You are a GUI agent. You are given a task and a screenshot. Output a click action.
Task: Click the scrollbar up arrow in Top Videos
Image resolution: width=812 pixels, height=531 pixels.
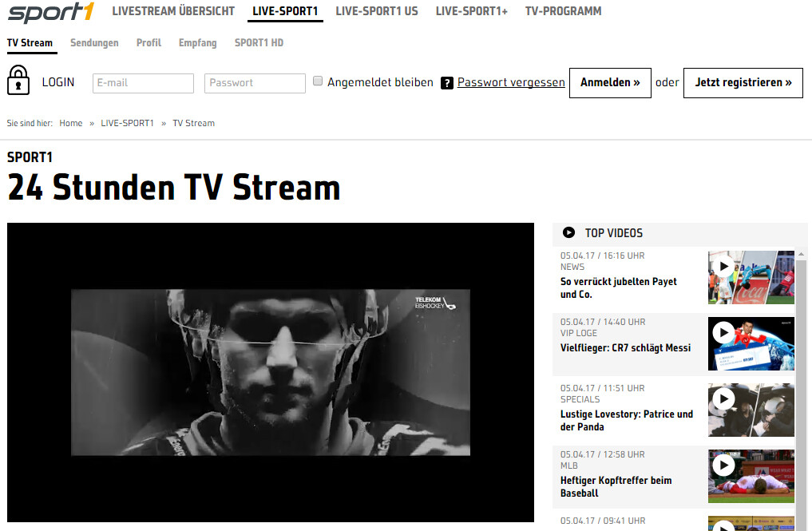[801, 254]
